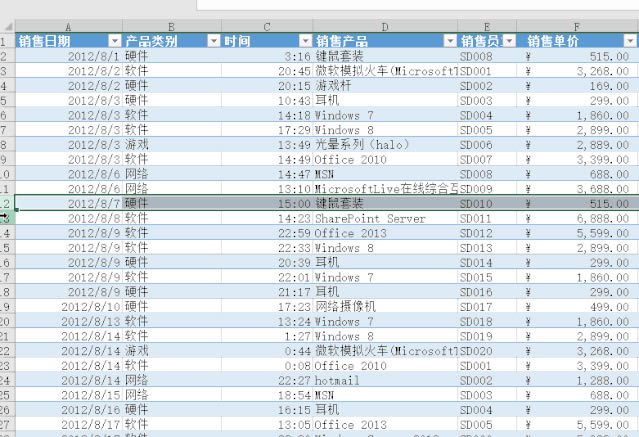This screenshot has height=437, width=639.
Task: Click Windows 7 cell in row 6
Action: (385, 115)
